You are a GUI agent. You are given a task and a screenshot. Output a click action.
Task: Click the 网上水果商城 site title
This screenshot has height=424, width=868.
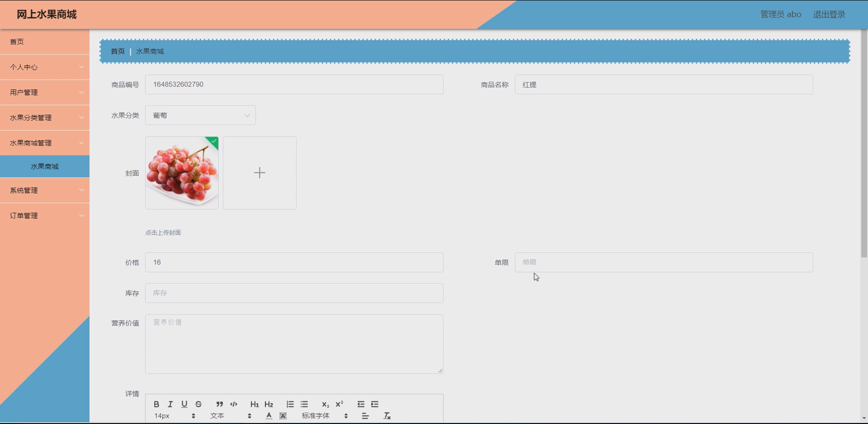point(47,14)
